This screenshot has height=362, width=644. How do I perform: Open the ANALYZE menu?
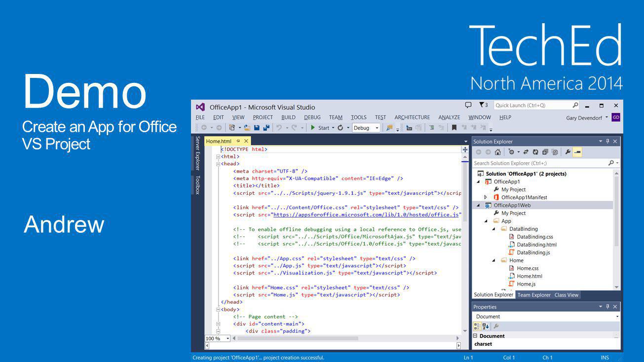point(449,117)
